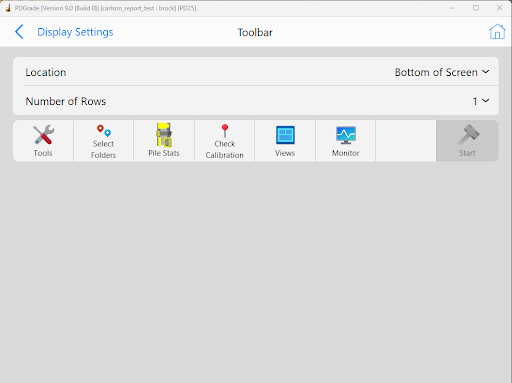Click Check Calibration pin icon

(x=225, y=131)
